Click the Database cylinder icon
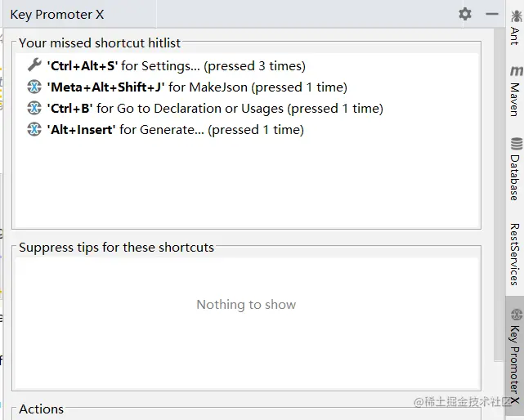The height and width of the screenshot is (420, 524). point(517,144)
